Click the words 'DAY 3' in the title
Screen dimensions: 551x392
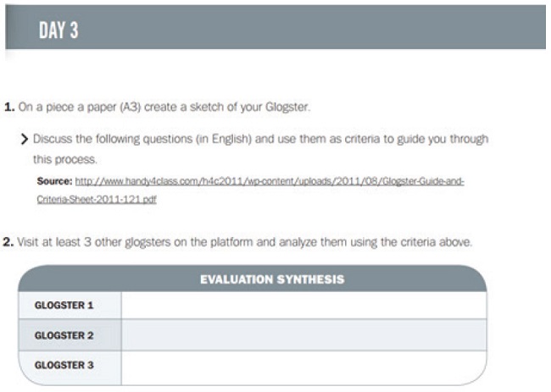click(x=59, y=31)
